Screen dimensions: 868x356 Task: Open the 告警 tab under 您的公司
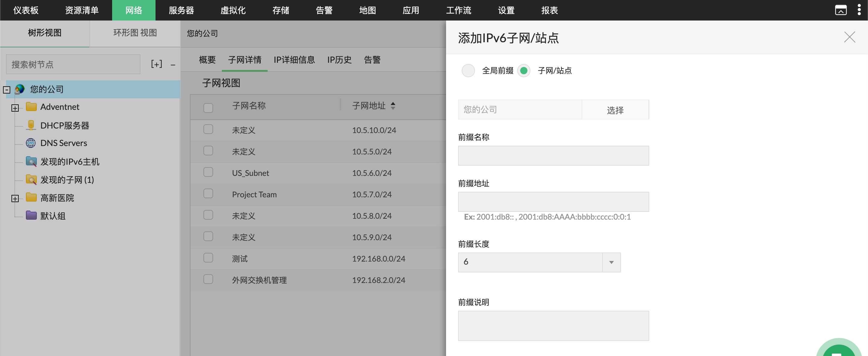click(372, 60)
